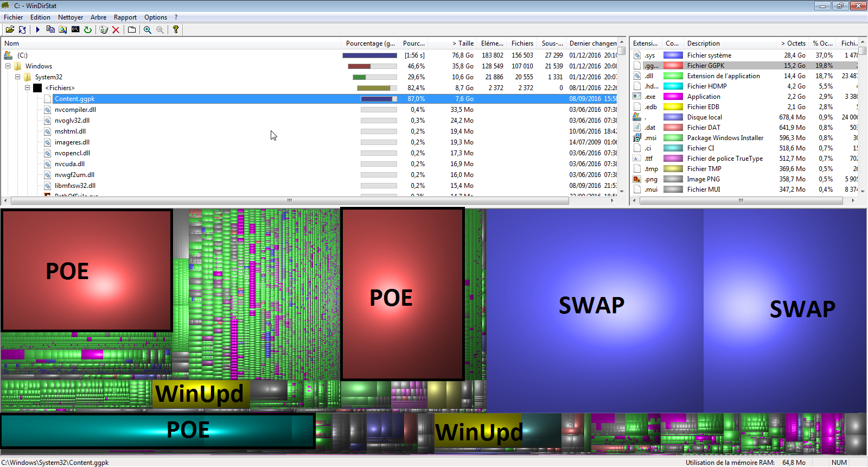868x467 pixels.
Task: Open the Options menu
Action: coord(156,17)
